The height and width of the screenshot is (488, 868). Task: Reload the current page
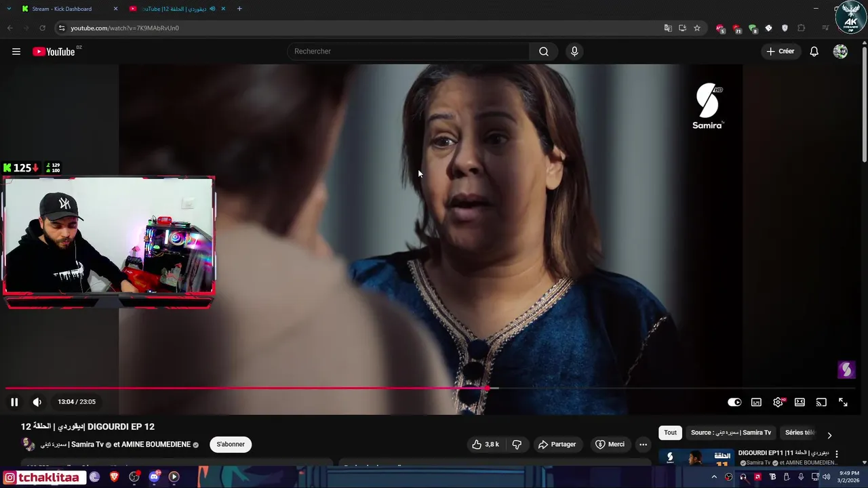coord(42,28)
